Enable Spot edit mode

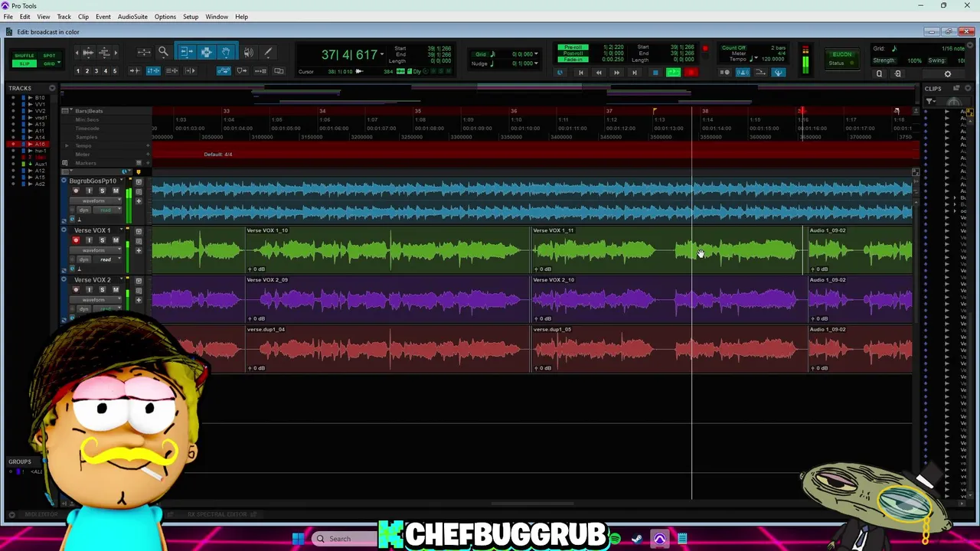coord(49,55)
